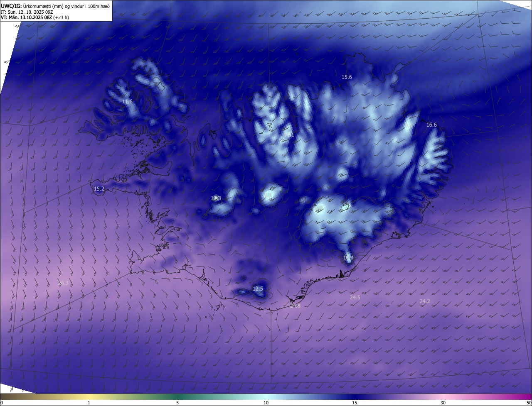Screen dimensions: 532x406
Task: Click the color scale tick label 1
Action: coord(89,403)
